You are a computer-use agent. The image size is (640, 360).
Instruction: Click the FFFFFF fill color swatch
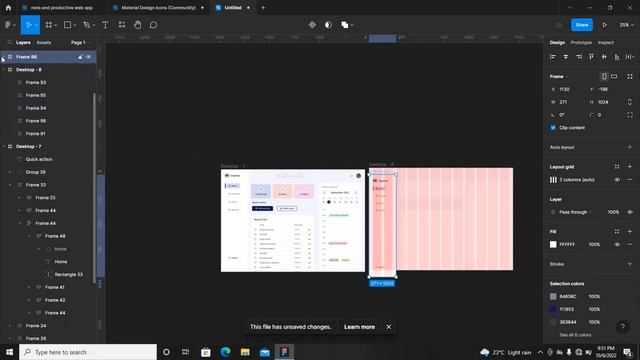[553, 244]
